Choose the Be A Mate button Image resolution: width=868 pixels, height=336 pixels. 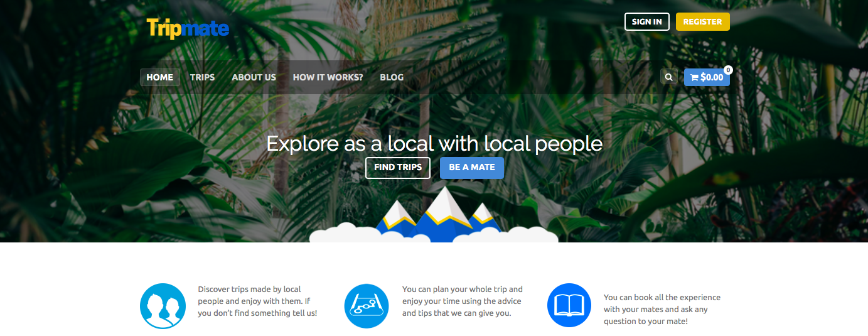(x=472, y=168)
